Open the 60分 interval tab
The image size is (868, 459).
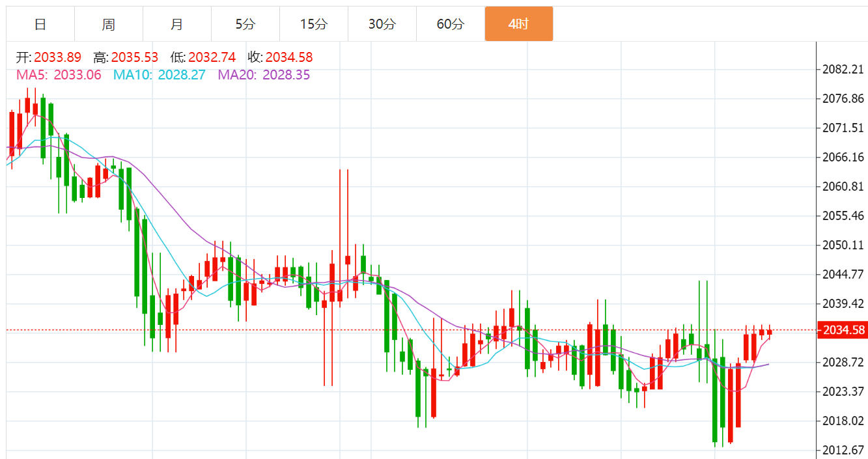click(x=451, y=24)
